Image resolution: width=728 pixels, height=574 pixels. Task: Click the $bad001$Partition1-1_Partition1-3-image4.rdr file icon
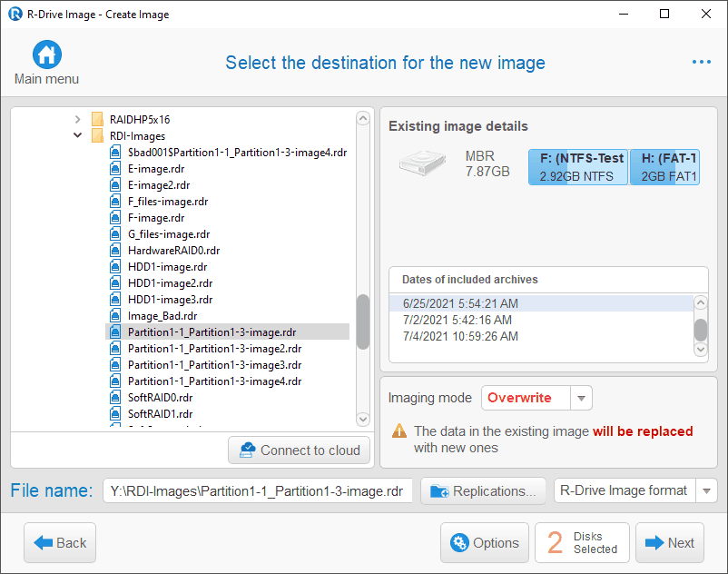pos(115,153)
